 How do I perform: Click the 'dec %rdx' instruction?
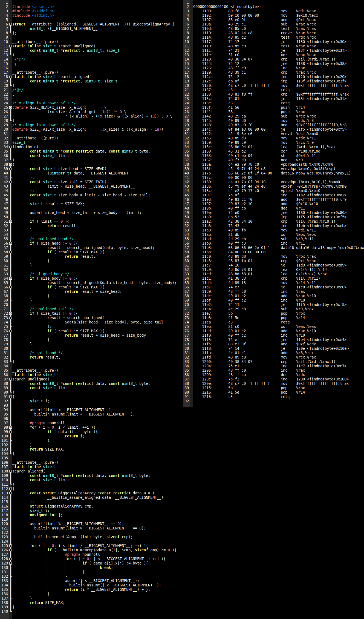click(x=293, y=375)
